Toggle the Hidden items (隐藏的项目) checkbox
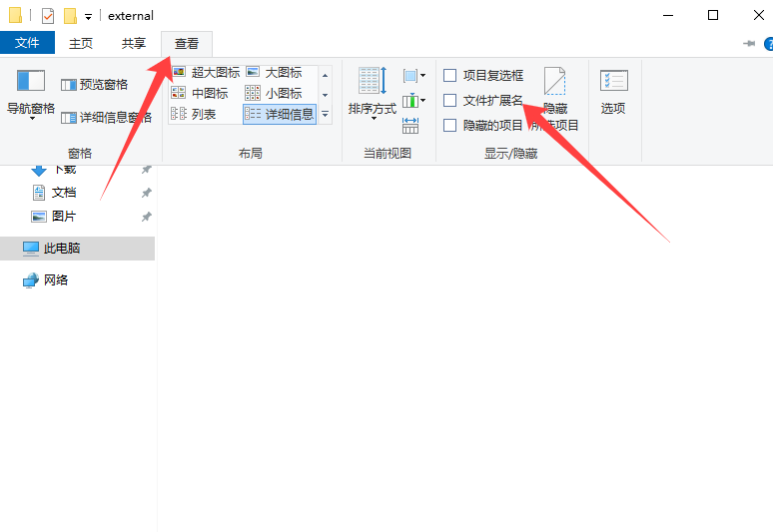 tap(450, 126)
